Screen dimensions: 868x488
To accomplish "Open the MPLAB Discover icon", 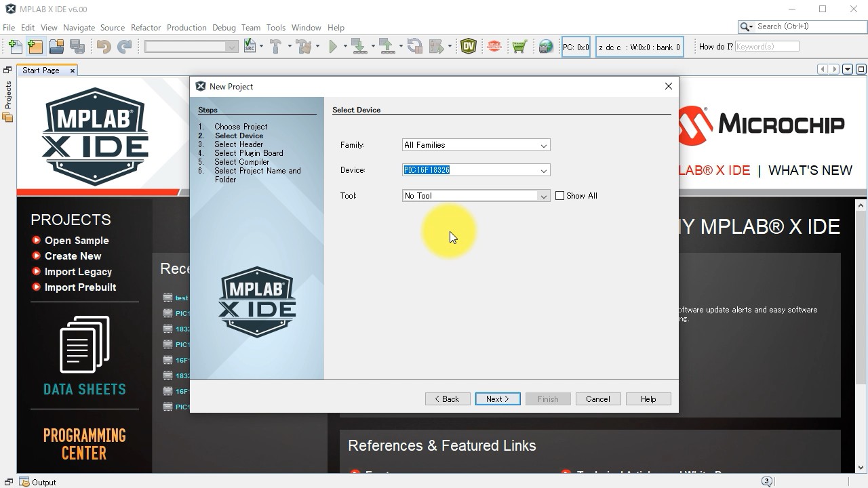I will 494,47.
